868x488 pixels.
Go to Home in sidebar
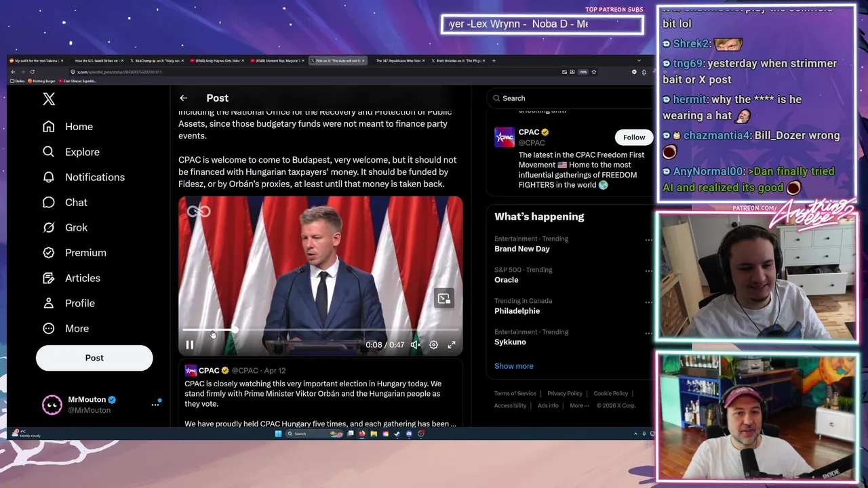coord(68,127)
